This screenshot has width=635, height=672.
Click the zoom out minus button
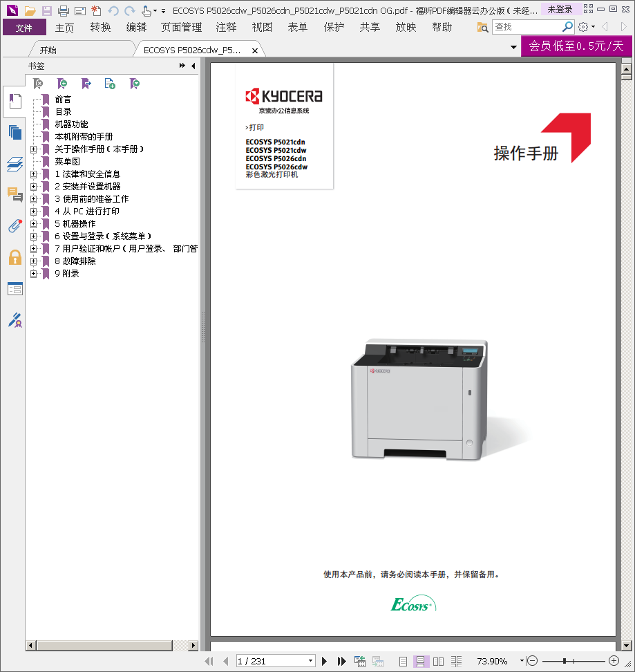click(x=532, y=661)
